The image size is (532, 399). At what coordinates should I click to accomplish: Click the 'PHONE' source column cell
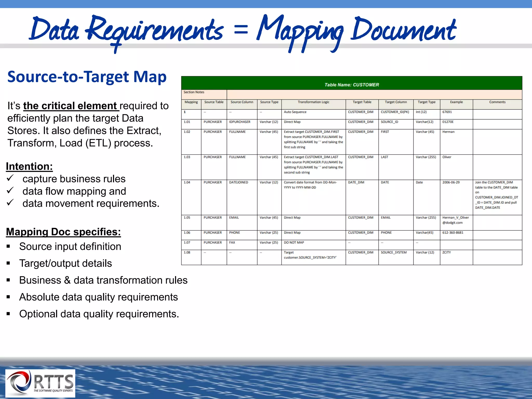point(242,235)
